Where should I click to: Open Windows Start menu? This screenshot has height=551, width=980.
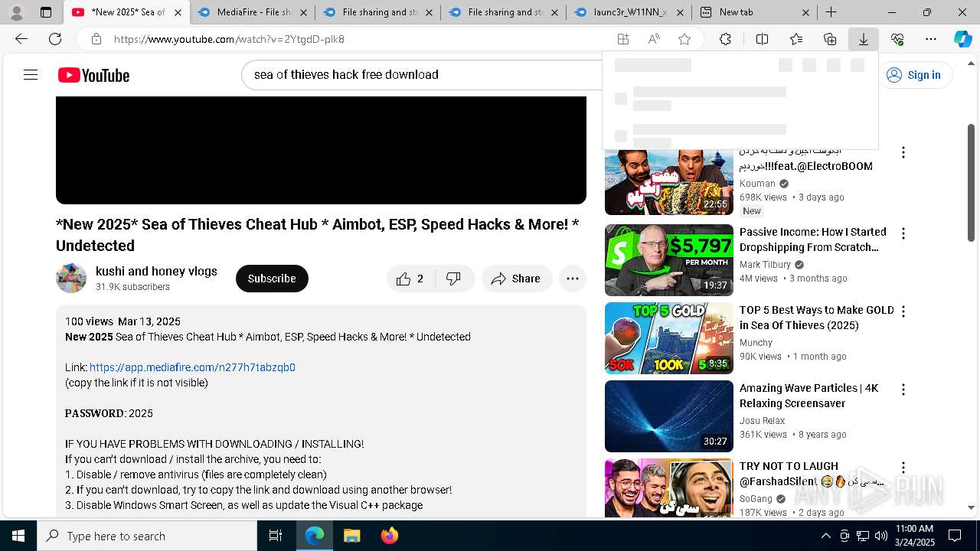coord(18,536)
